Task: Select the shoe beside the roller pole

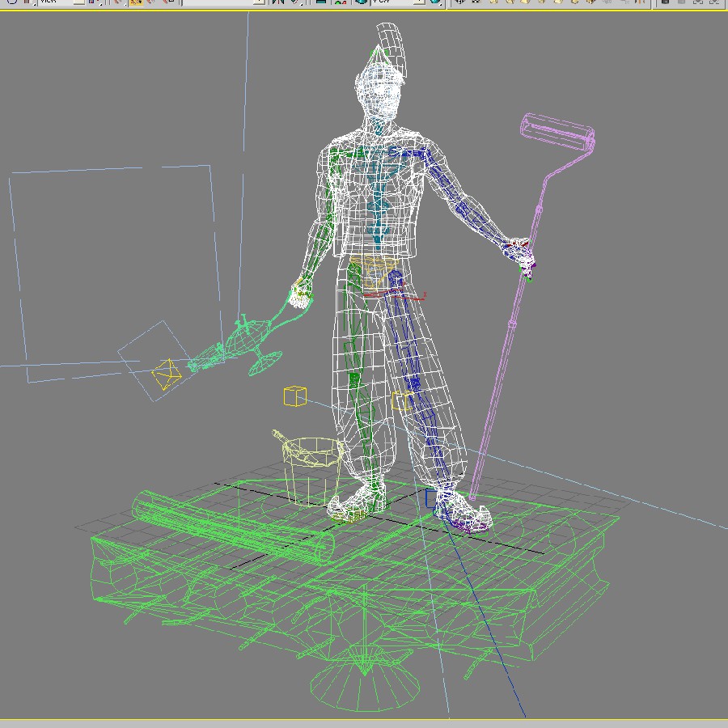Action: pos(462,512)
